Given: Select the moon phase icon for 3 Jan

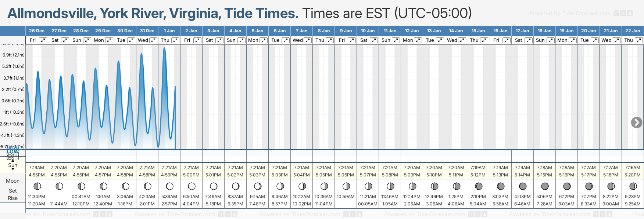Looking at the screenshot, I should [214, 186].
